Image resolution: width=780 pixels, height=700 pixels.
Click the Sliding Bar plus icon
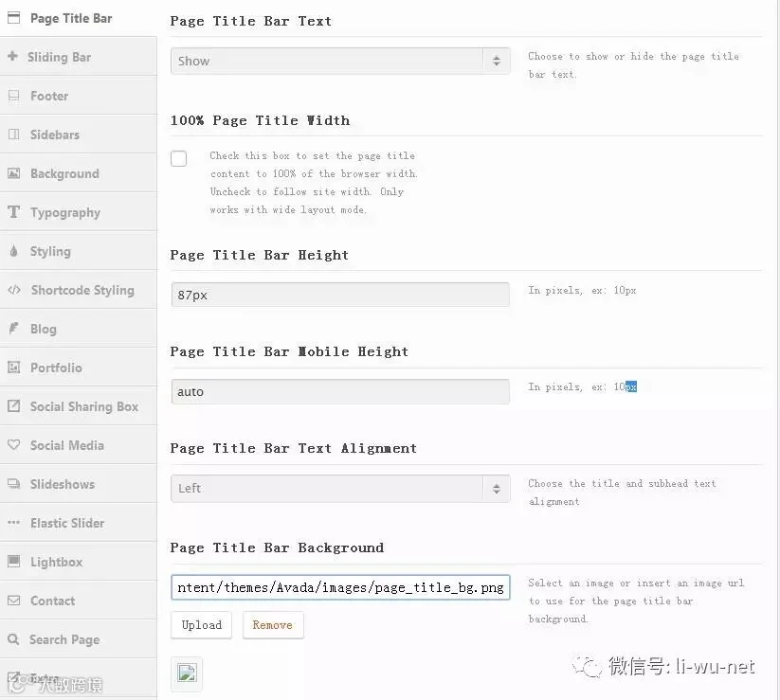tap(13, 56)
